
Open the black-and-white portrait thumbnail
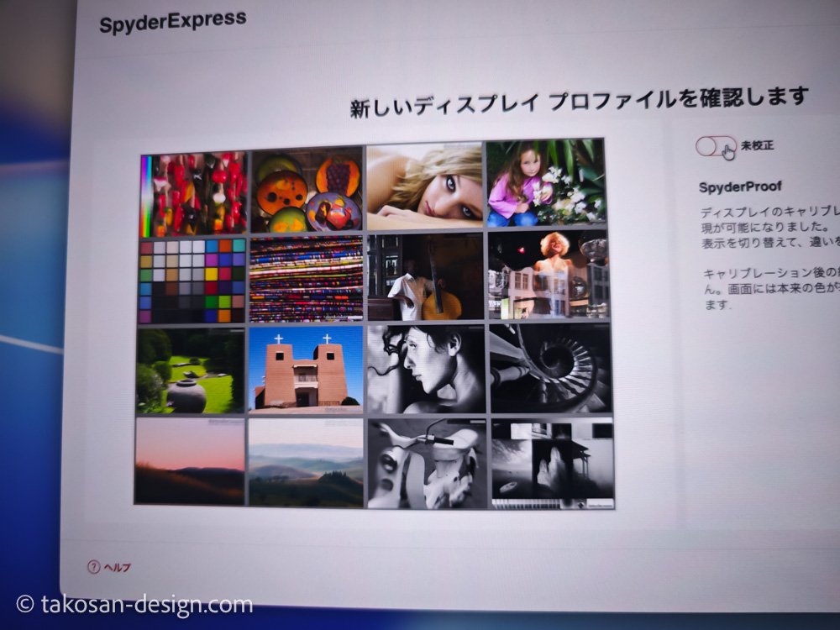425,370
